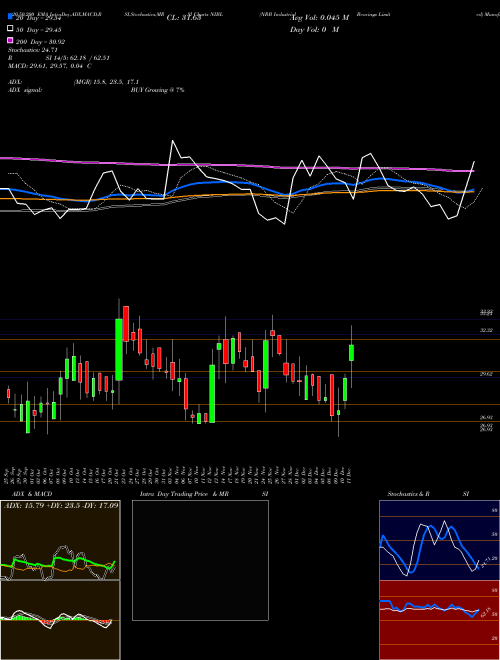Screen dimensions: 500x660
Task: Click the 29.62 price axis label
Action: [486, 374]
